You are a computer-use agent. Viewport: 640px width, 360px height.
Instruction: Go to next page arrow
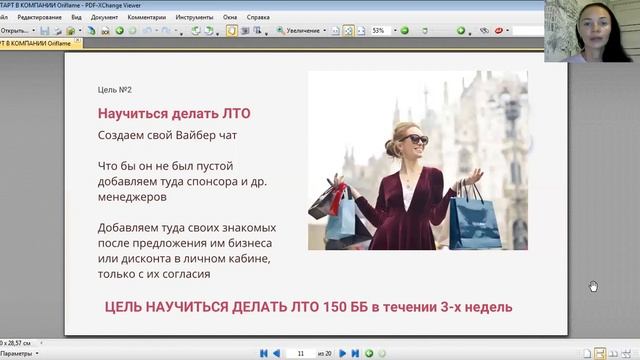342,353
